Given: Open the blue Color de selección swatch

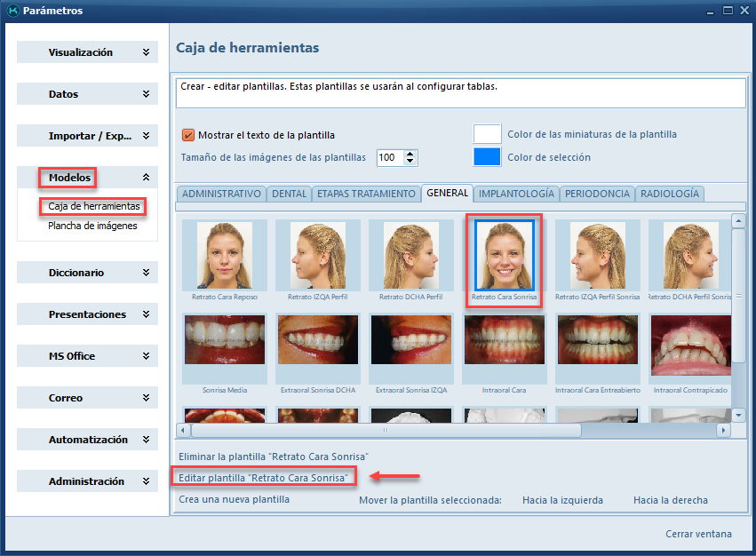Looking at the screenshot, I should [487, 157].
